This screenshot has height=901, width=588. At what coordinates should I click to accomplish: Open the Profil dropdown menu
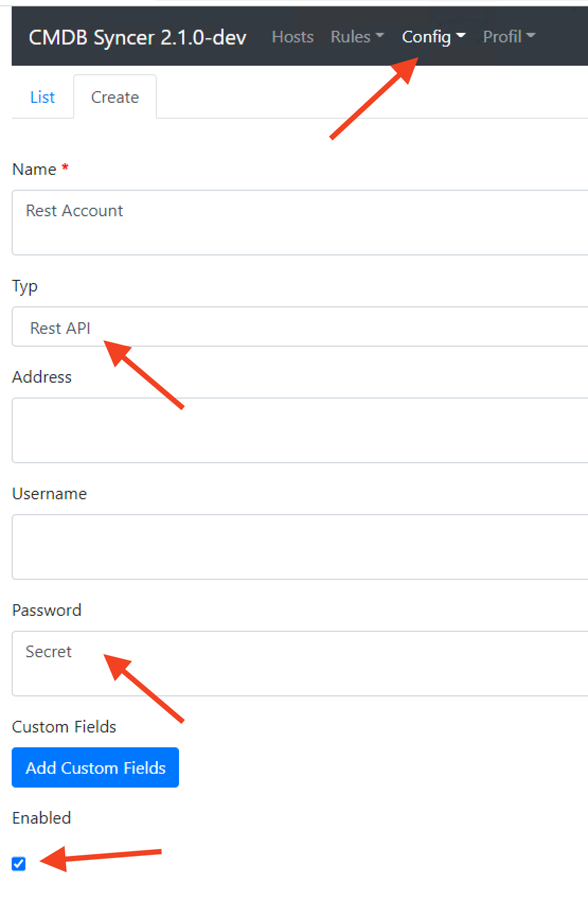point(509,37)
